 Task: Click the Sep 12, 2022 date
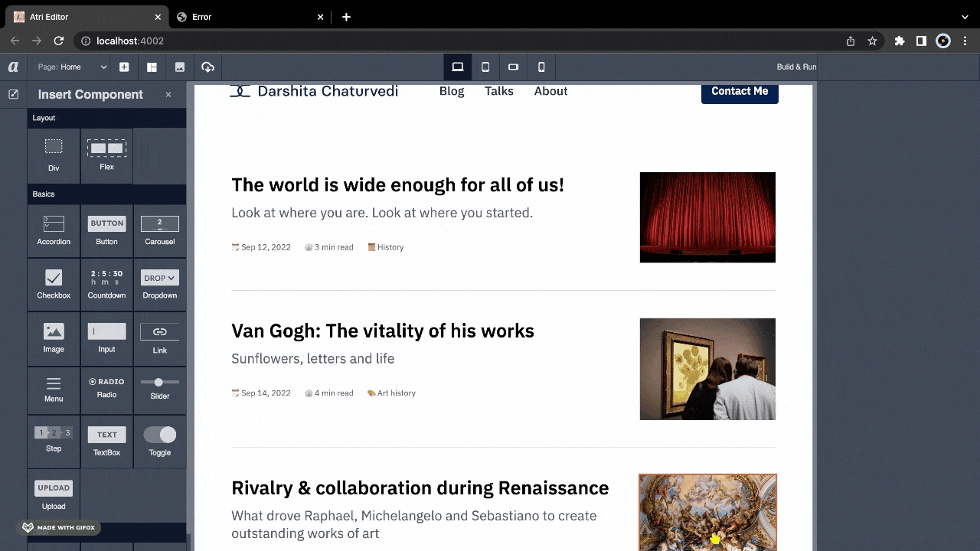261,247
